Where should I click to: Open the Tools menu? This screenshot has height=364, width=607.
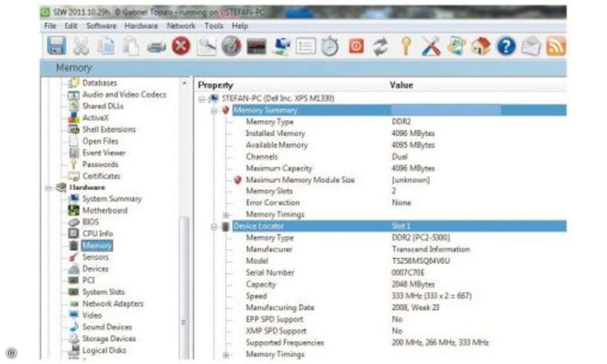coord(214,26)
